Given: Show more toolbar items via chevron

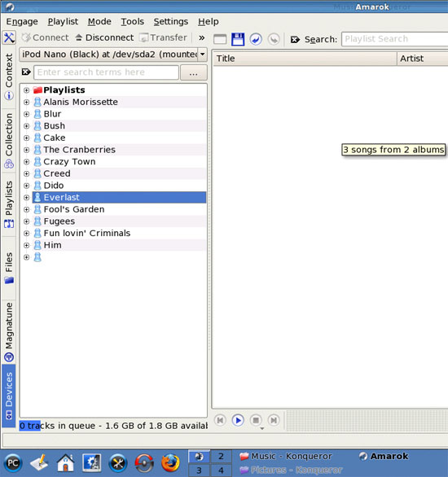Looking at the screenshot, I should (201, 37).
